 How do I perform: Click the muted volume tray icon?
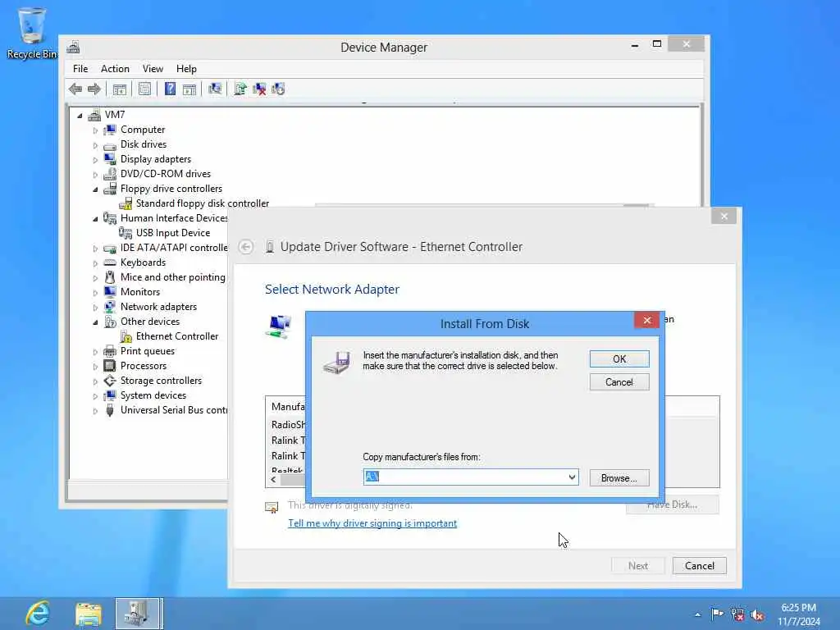tap(757, 614)
